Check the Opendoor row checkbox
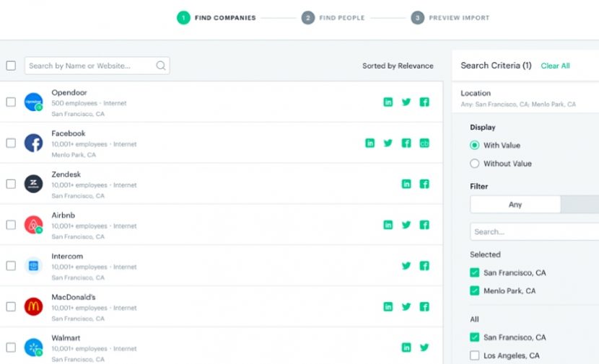 [x=11, y=102]
